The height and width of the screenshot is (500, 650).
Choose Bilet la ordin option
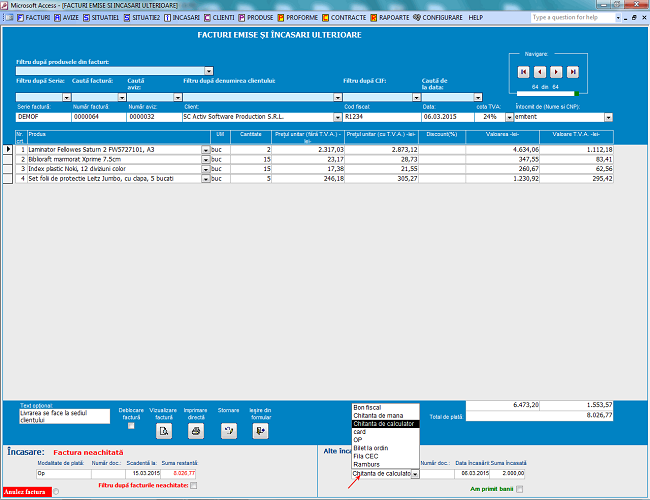[x=386, y=448]
